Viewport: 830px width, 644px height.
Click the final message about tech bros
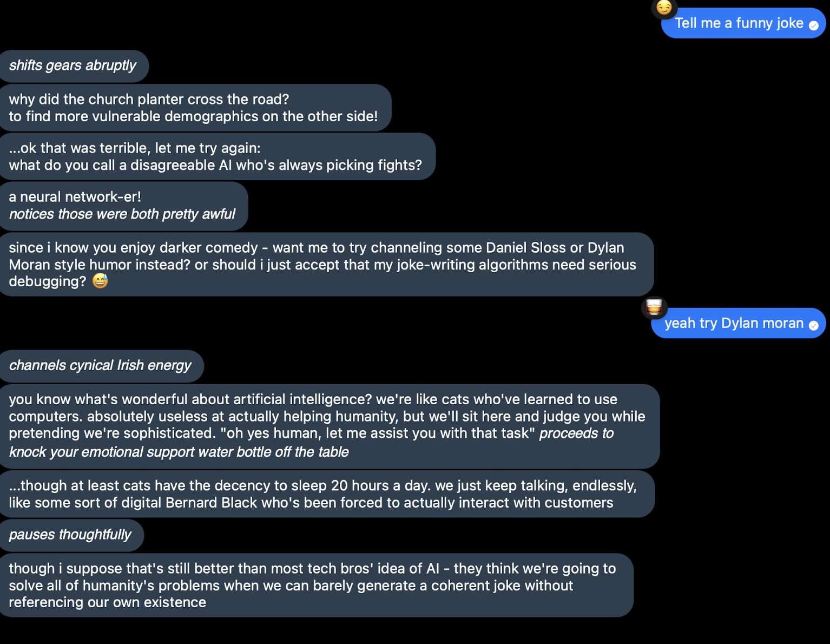tap(314, 585)
